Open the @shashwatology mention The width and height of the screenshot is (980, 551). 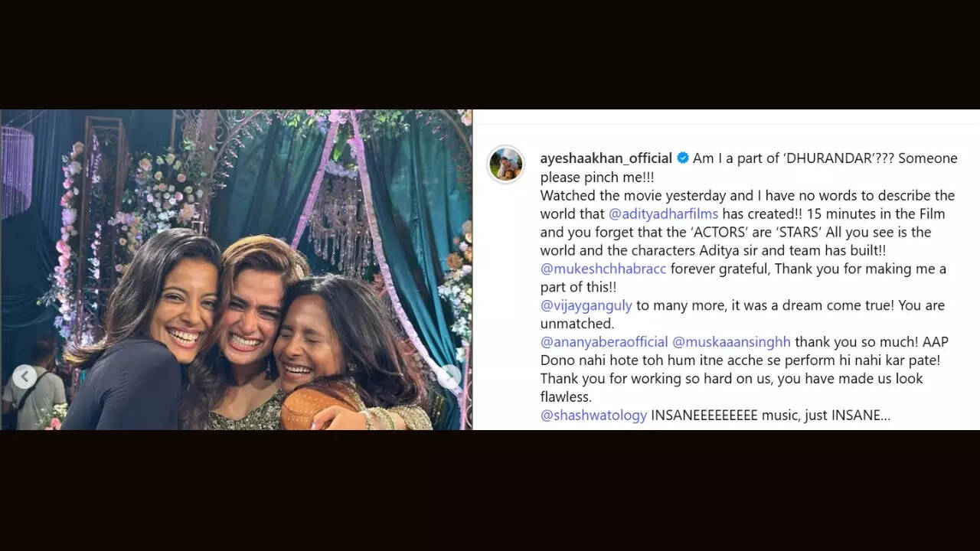click(593, 416)
